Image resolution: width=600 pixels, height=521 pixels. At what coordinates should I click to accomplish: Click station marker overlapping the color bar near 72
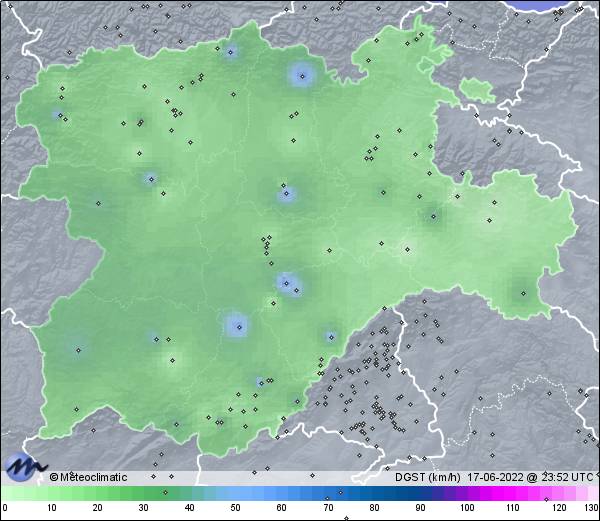(x=341, y=492)
